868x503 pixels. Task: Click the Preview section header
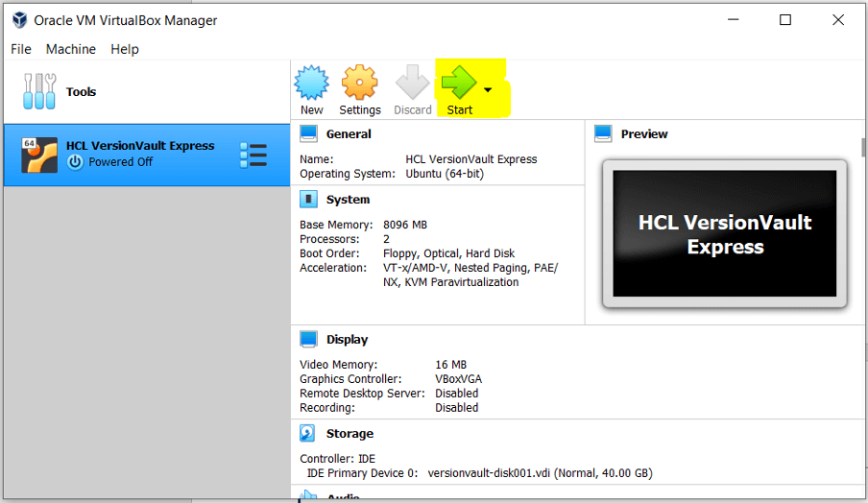click(x=644, y=134)
